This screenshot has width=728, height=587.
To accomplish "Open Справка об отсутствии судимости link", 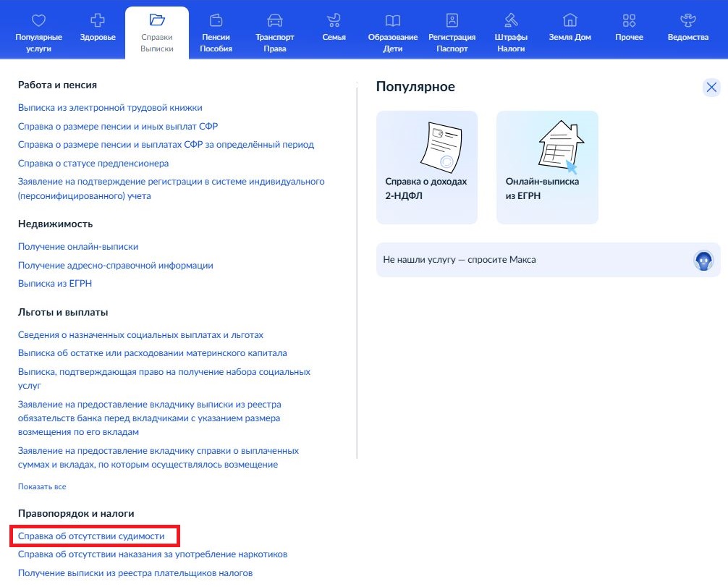I will 91,536.
